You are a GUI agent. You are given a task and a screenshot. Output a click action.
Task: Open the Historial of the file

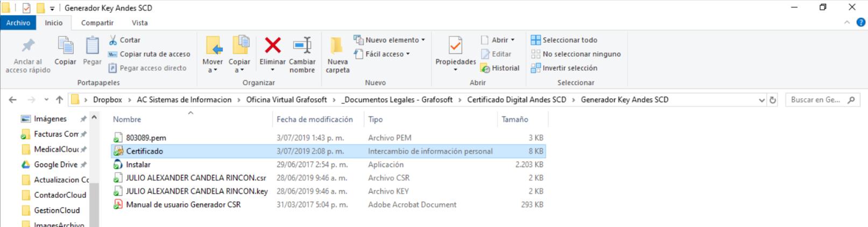(500, 68)
